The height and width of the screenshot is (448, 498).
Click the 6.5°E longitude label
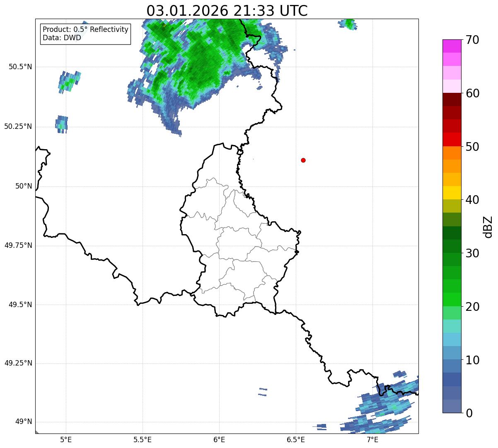pyautogui.click(x=296, y=440)
